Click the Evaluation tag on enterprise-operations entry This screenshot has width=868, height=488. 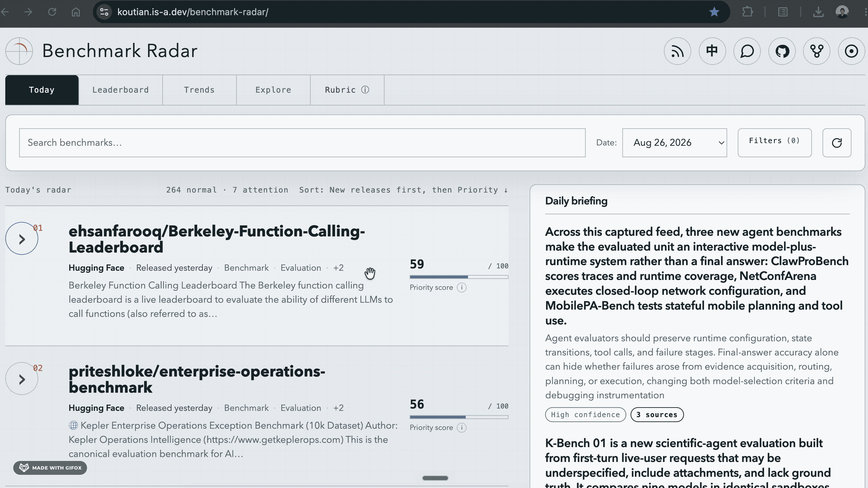[x=300, y=408]
